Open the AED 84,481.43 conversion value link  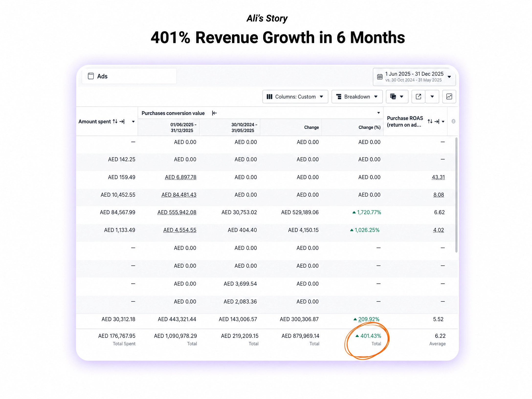point(179,195)
